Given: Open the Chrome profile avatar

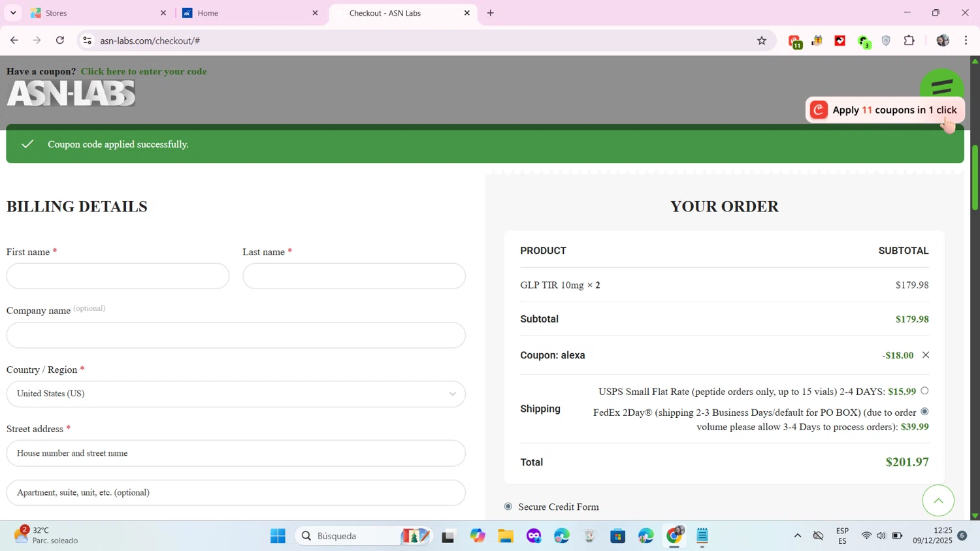Looking at the screenshot, I should tap(943, 40).
